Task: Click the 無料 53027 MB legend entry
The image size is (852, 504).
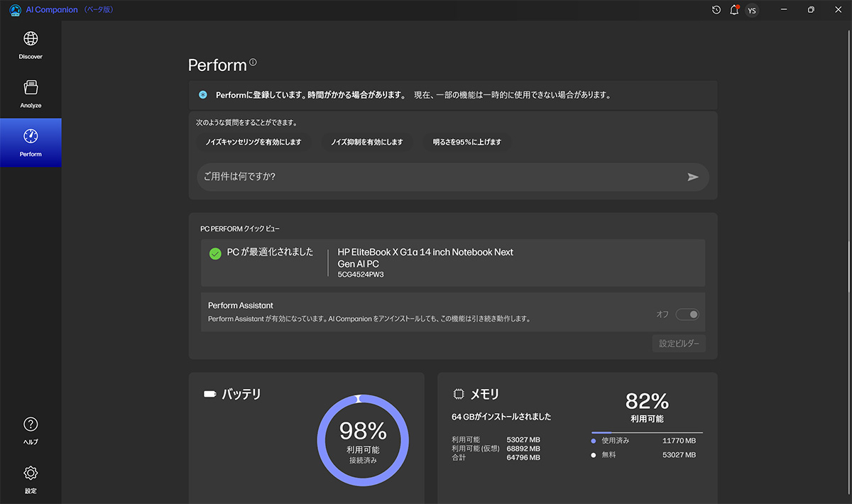Action: pyautogui.click(x=643, y=455)
